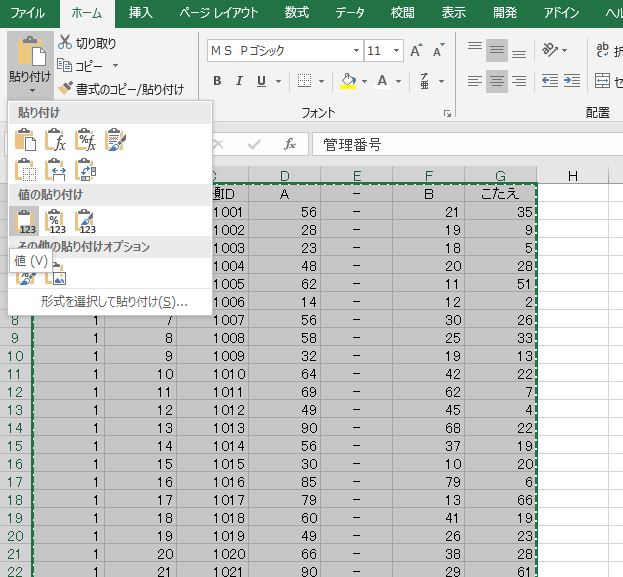Click the text orientation icon
Viewport: 623px width, 577px height.
550,50
